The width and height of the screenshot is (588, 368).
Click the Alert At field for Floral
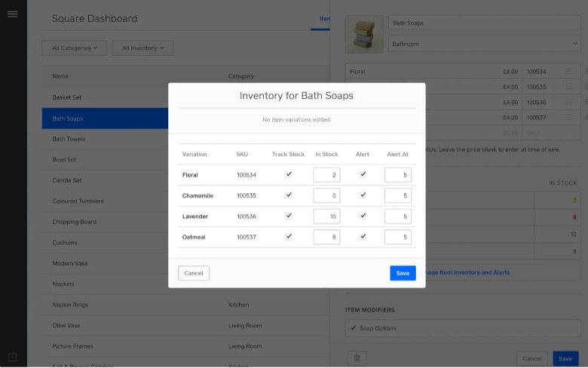click(398, 175)
